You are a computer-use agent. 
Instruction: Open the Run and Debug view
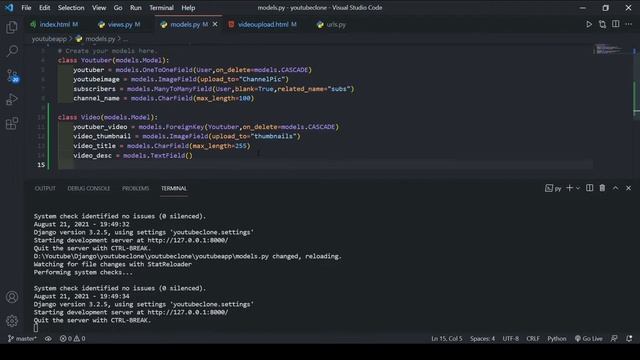pos(12,99)
